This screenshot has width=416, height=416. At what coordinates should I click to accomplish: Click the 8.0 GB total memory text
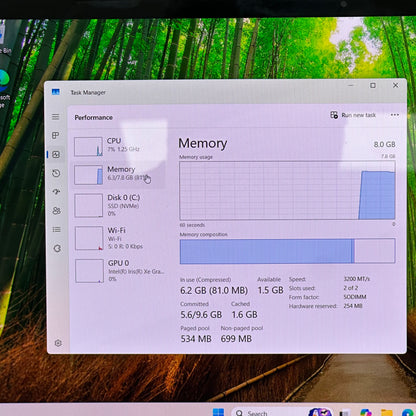(384, 144)
